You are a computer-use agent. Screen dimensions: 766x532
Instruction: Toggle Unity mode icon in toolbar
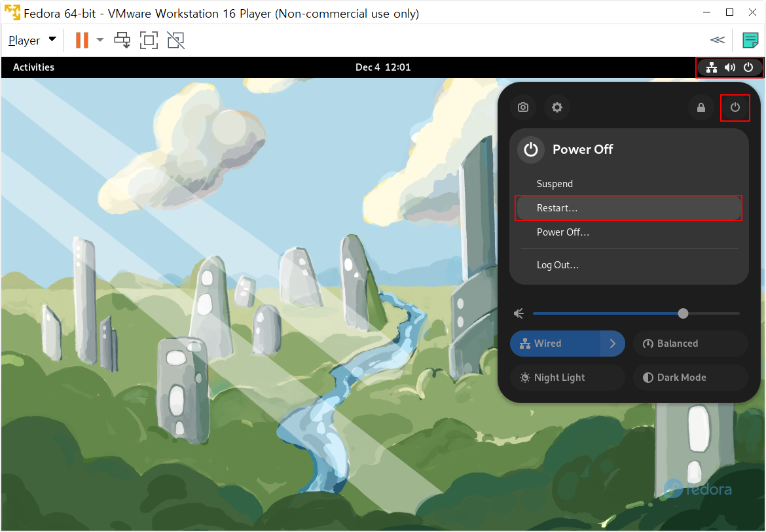(x=176, y=40)
